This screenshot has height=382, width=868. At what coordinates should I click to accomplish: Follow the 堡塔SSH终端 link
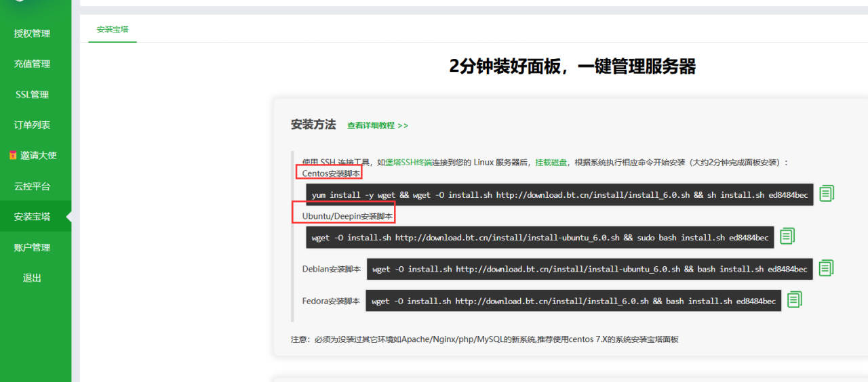click(x=408, y=163)
